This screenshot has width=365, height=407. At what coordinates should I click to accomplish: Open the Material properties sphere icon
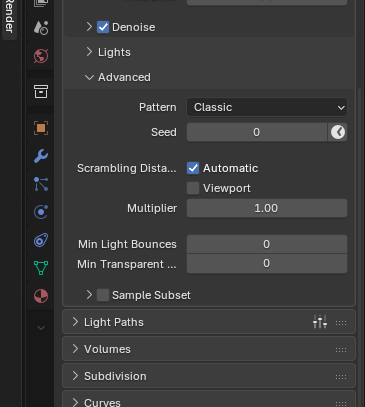tap(41, 296)
